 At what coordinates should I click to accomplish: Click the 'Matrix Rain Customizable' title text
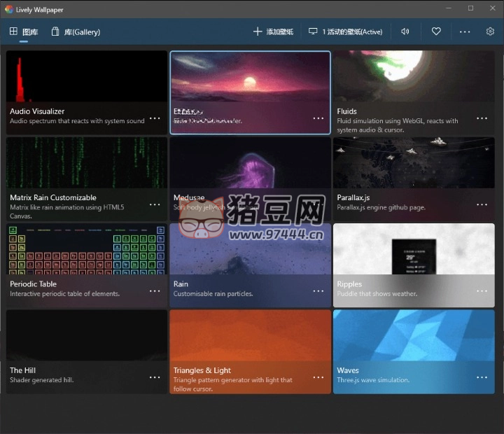click(x=53, y=197)
